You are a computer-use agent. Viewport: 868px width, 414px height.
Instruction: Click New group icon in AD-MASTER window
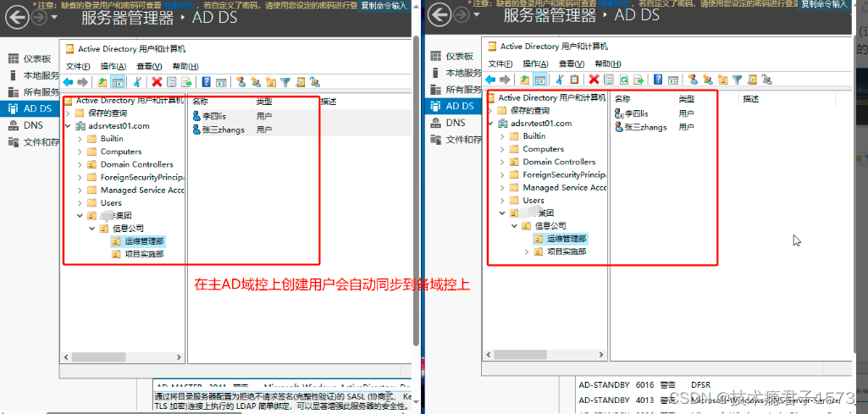(x=255, y=82)
